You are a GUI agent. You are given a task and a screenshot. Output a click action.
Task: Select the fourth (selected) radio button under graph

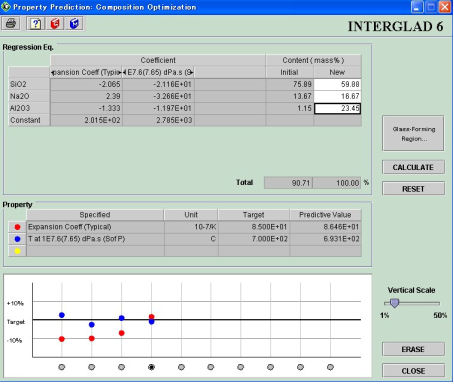pyautogui.click(x=151, y=367)
